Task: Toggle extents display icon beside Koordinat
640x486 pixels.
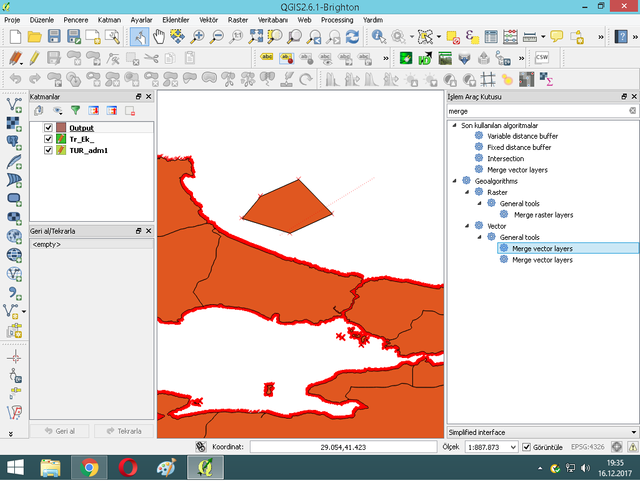Action: tap(200, 447)
